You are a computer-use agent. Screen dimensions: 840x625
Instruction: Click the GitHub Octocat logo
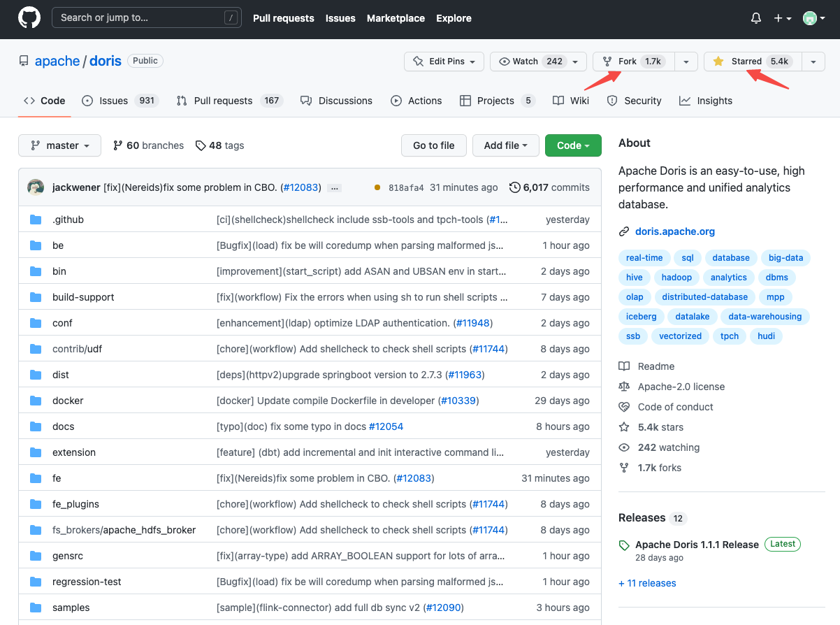coord(29,18)
